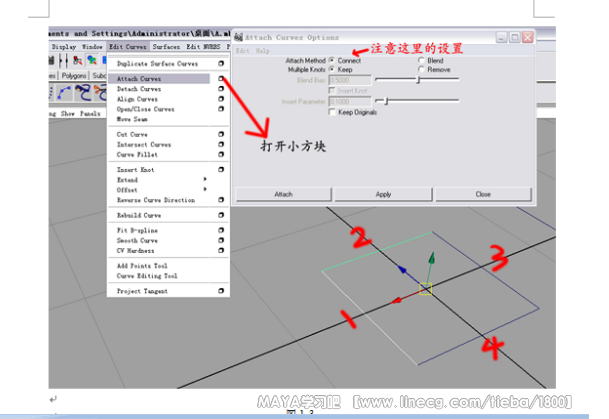Open the Edit menu in options dialog
This screenshot has height=419, width=609.
coord(242,51)
